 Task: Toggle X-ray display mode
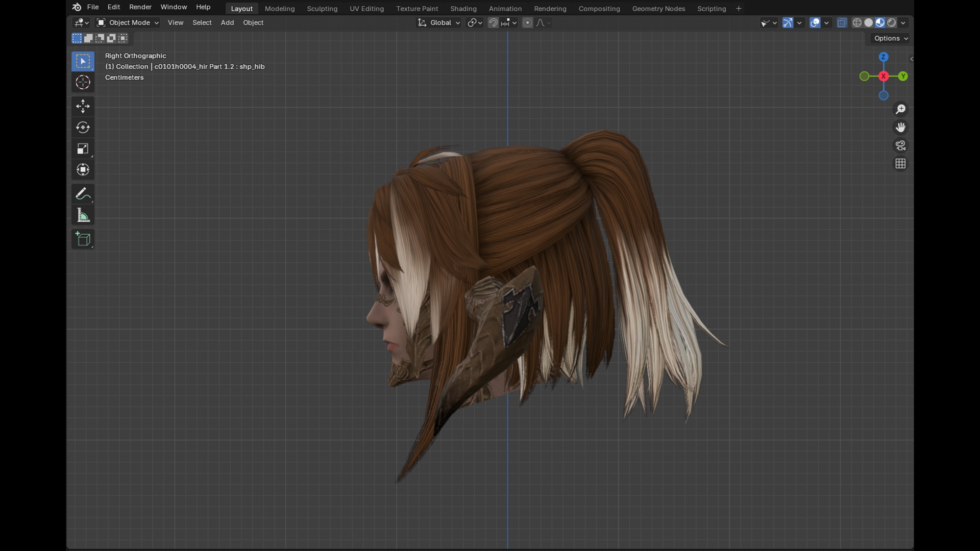pyautogui.click(x=842, y=23)
